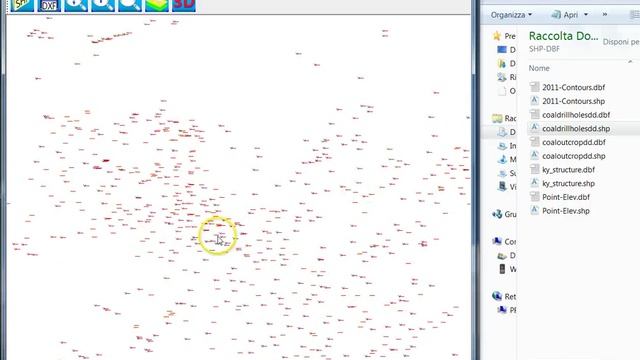Open Desktop item under Preferiti

point(507,50)
